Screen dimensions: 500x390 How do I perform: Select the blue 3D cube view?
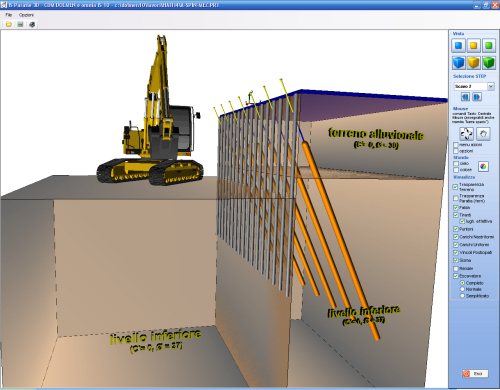tap(458, 62)
